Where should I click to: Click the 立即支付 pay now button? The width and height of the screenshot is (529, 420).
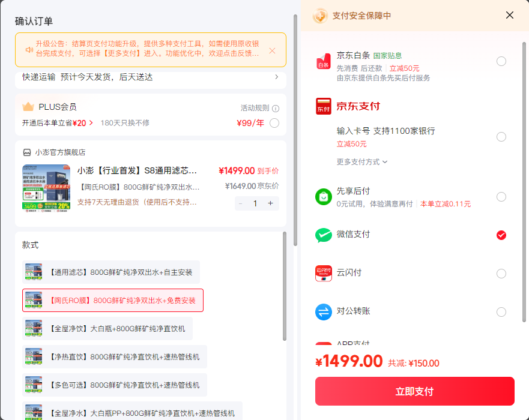click(415, 391)
